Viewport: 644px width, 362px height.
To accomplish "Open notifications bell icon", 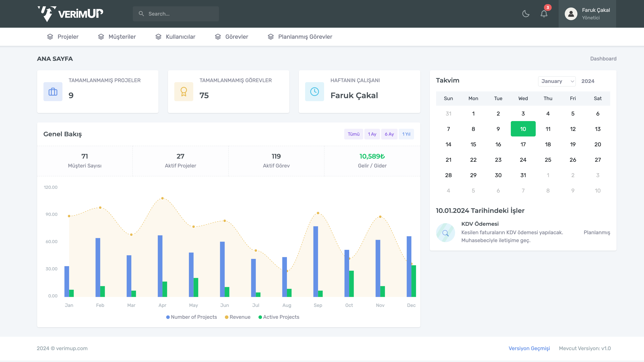I will click(544, 14).
